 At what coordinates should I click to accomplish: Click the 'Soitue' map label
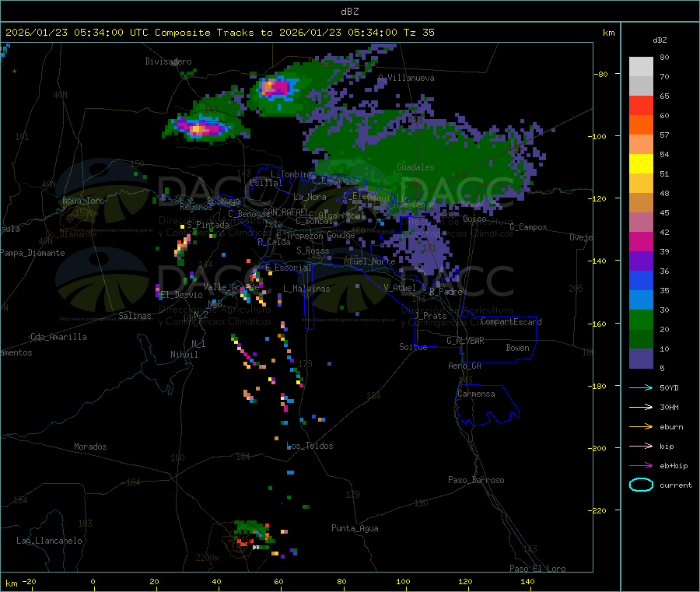[x=413, y=347]
